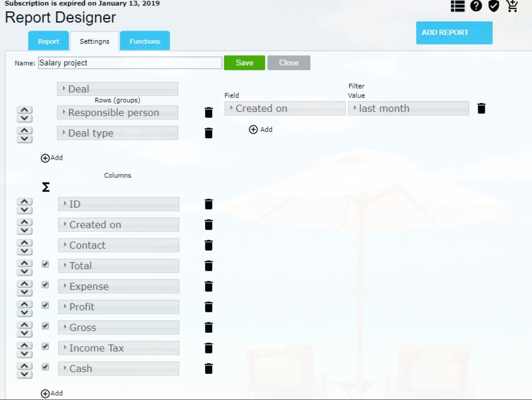Uncheck the Total column checkbox

coord(45,264)
